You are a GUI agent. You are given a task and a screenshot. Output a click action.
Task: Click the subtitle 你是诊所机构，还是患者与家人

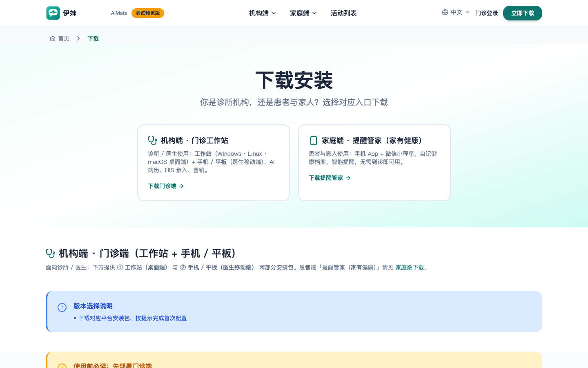tap(294, 102)
